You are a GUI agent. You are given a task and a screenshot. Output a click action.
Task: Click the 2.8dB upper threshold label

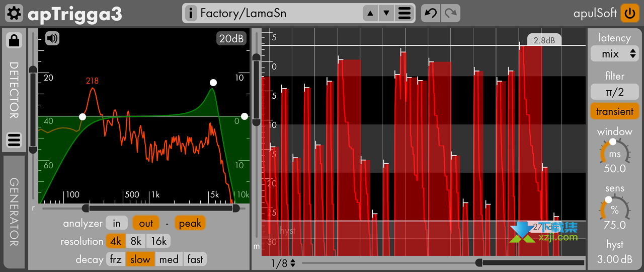(x=544, y=40)
